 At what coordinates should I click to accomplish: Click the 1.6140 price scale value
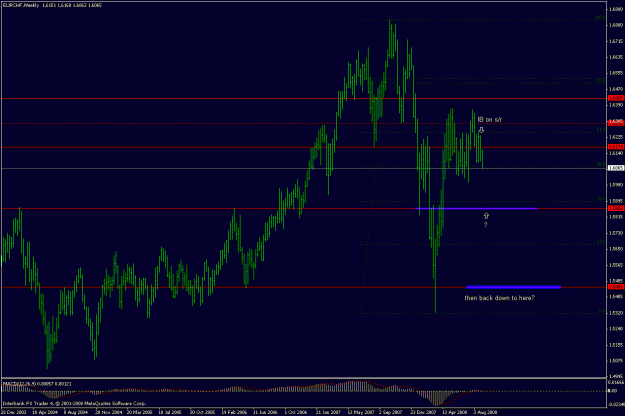[616, 153]
